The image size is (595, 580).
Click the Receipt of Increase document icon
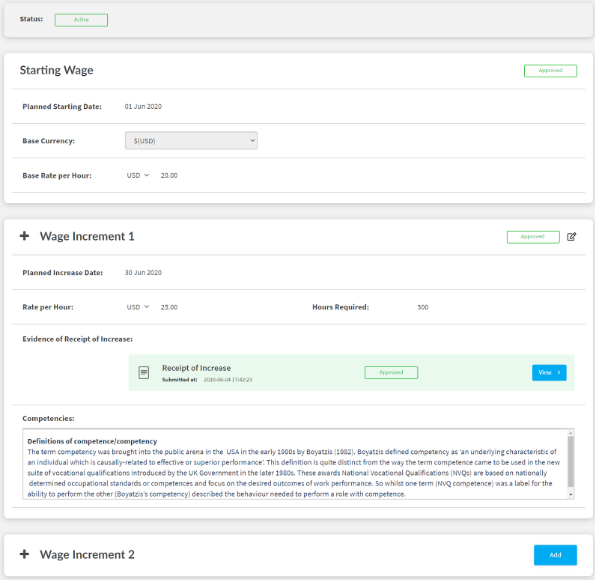pyautogui.click(x=144, y=372)
